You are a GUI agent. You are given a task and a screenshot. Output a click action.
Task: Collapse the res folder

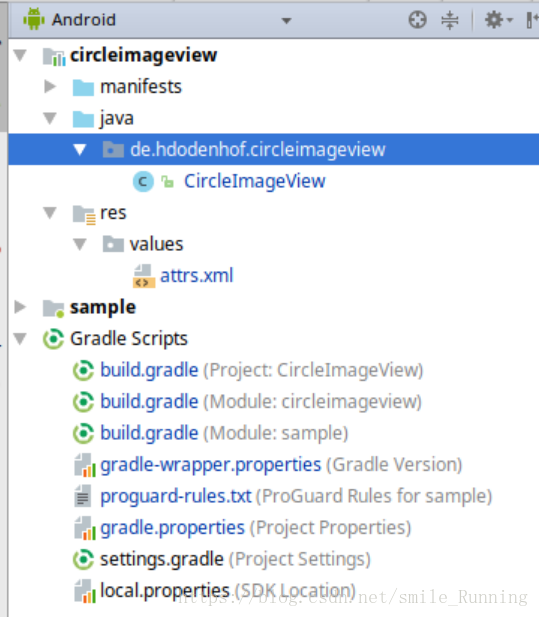[50, 213]
